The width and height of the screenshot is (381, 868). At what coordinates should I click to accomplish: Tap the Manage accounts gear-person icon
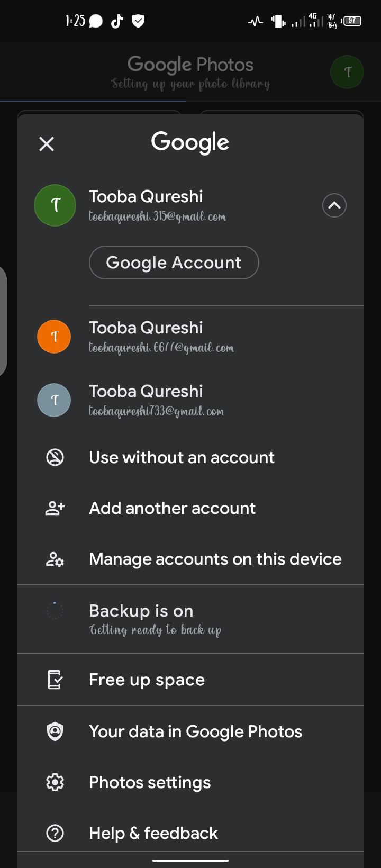tap(55, 559)
